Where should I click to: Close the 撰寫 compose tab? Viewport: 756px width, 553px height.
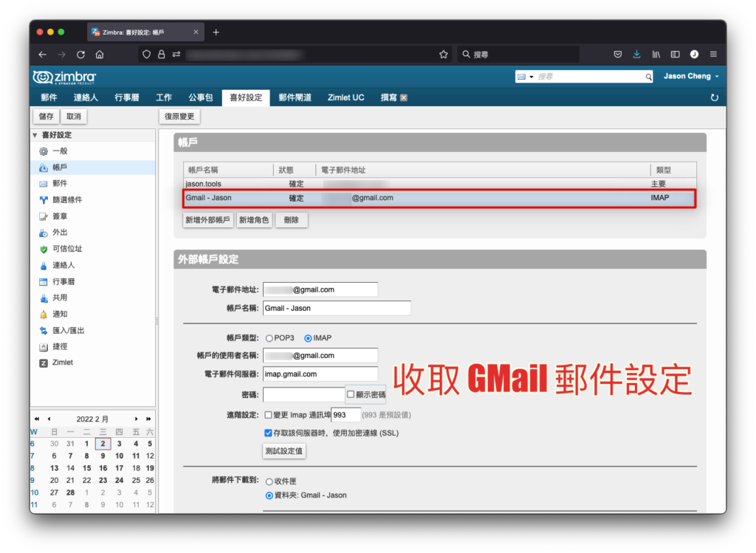[404, 98]
